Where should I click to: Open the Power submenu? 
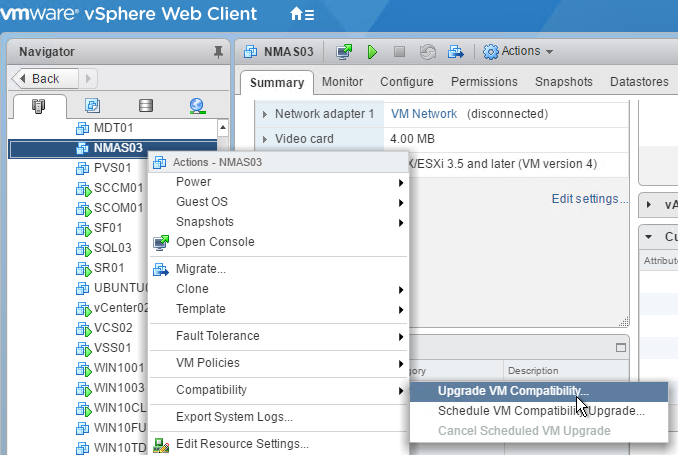pyautogui.click(x=278, y=182)
